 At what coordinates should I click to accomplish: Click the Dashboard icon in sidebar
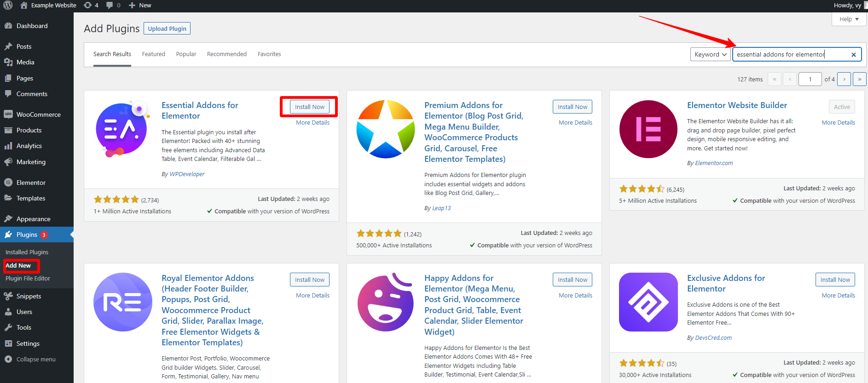pyautogui.click(x=8, y=26)
